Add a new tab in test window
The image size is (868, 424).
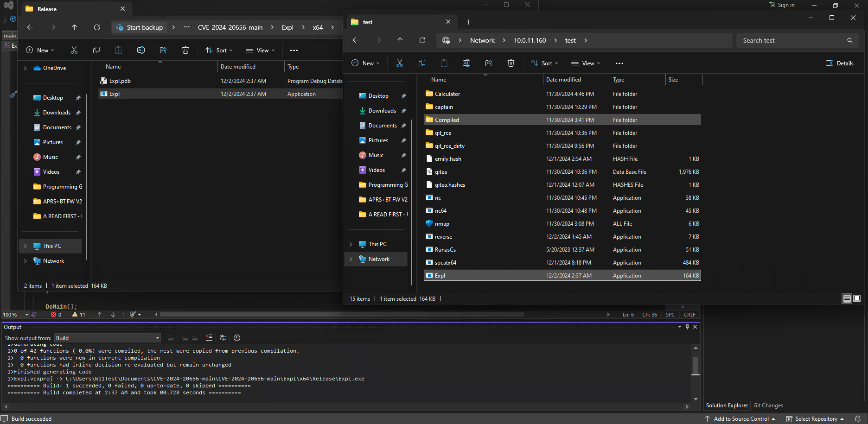(x=469, y=22)
